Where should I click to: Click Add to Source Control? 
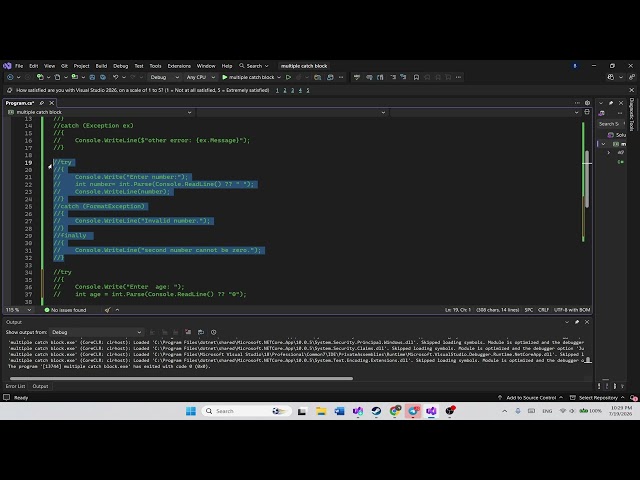530,398
